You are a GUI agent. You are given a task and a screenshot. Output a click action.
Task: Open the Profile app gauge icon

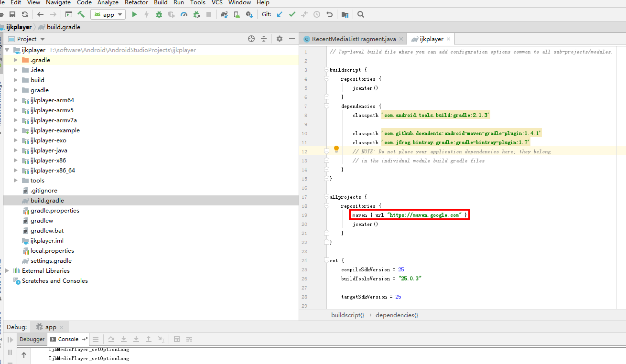184,15
